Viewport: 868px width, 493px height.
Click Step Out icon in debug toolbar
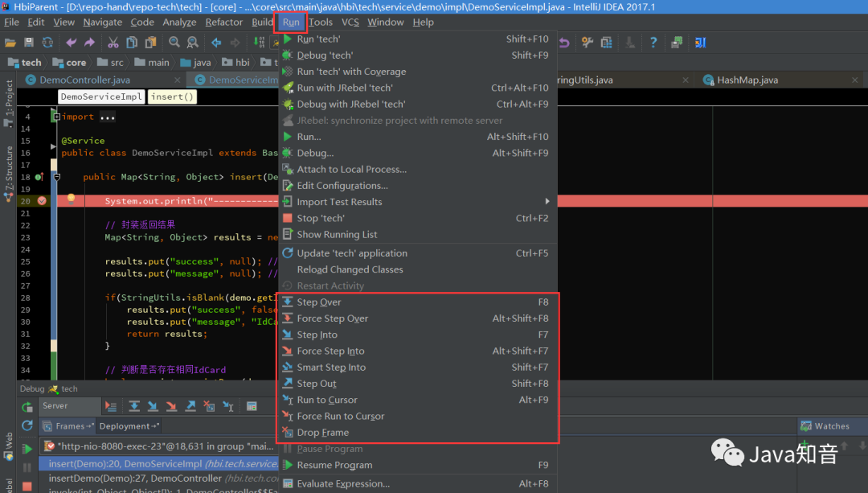(x=190, y=407)
